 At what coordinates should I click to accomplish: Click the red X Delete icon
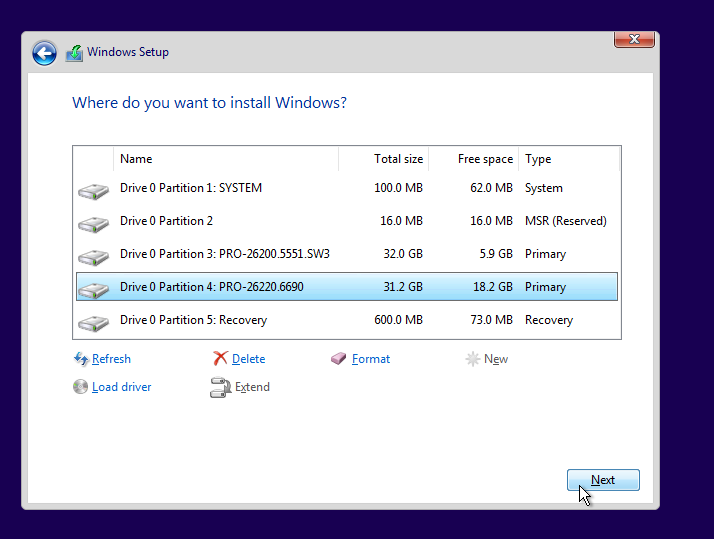tap(220, 359)
